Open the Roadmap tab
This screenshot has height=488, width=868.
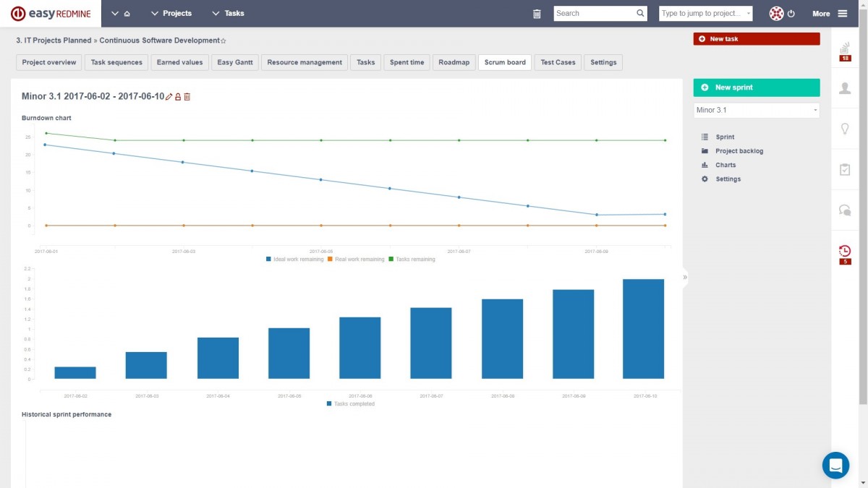[454, 63]
